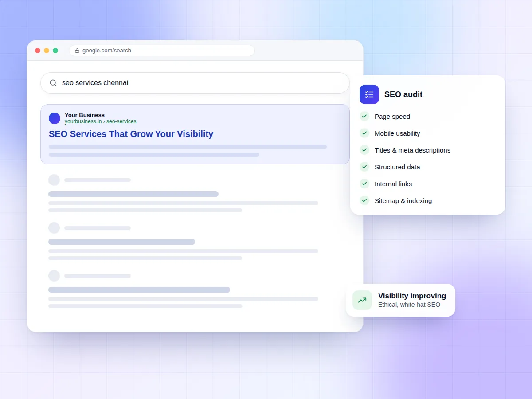Toggle the Internal links check mark
532x399 pixels.
click(364, 184)
